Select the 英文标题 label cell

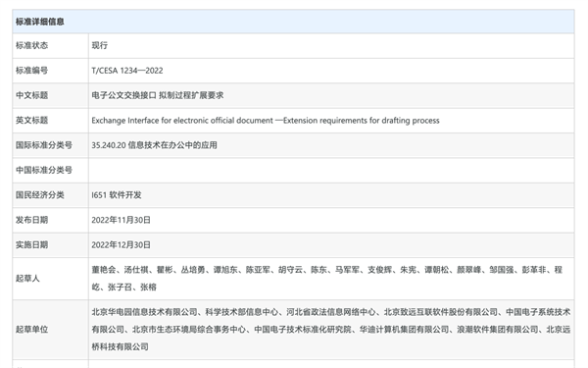coord(50,121)
